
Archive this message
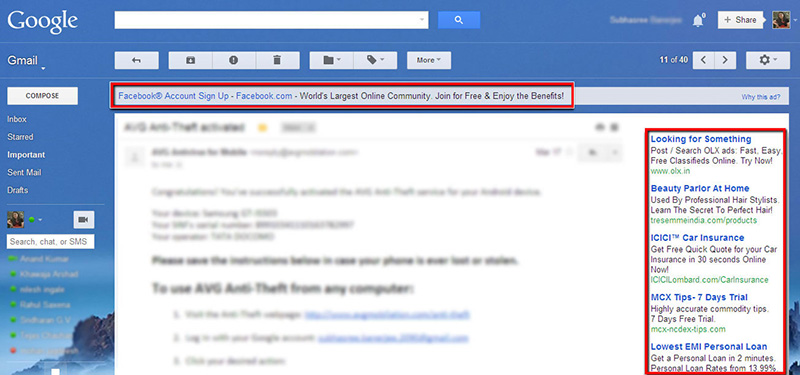[190, 60]
